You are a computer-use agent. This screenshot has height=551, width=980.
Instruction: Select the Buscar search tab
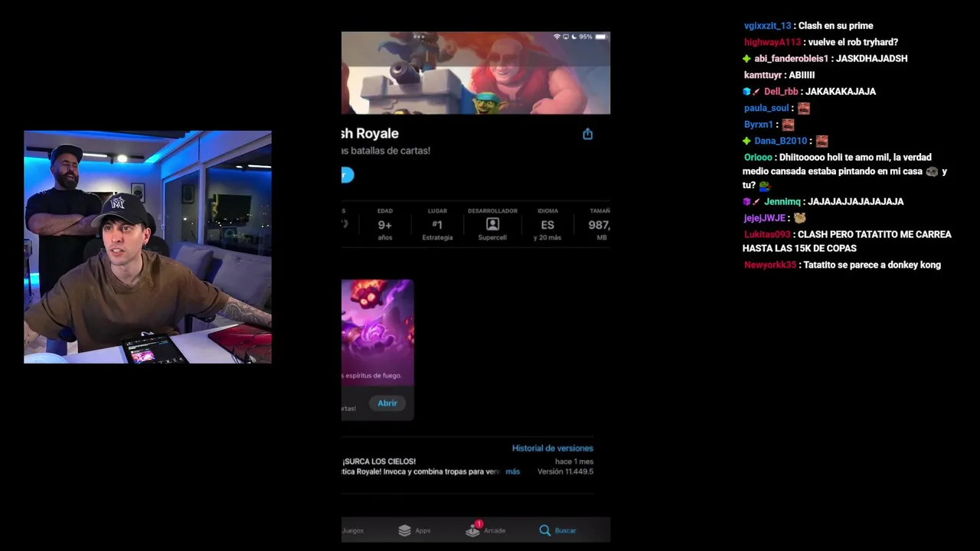point(557,530)
